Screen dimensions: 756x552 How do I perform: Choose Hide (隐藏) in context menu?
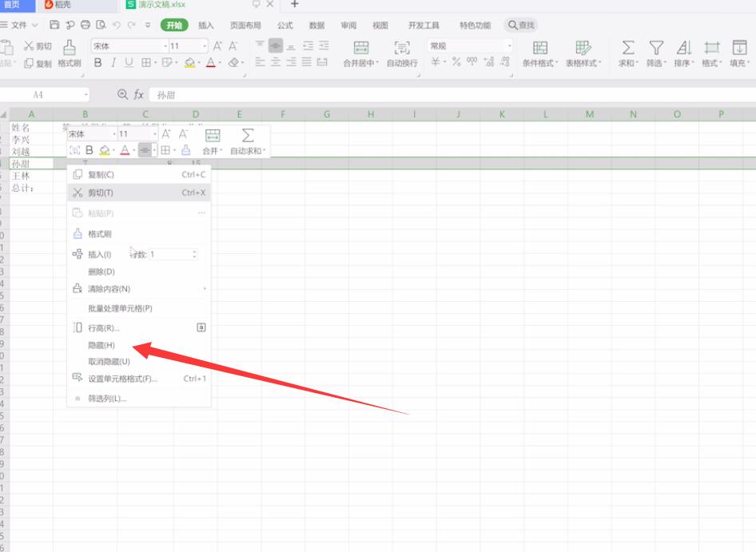tap(139, 345)
